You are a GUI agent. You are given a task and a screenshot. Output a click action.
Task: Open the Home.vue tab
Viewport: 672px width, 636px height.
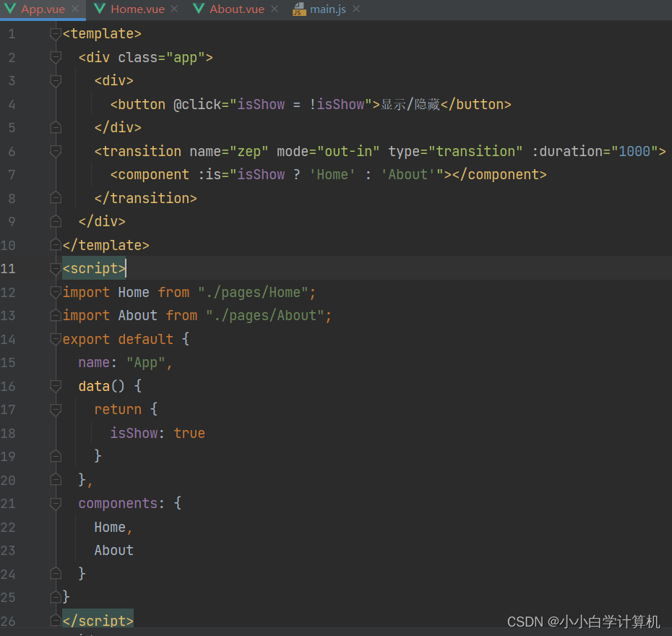[137, 9]
